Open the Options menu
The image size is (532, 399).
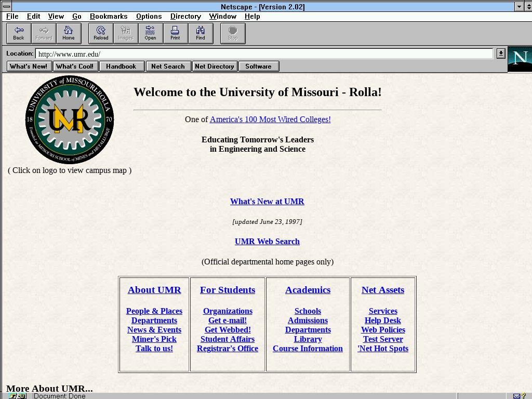[149, 17]
